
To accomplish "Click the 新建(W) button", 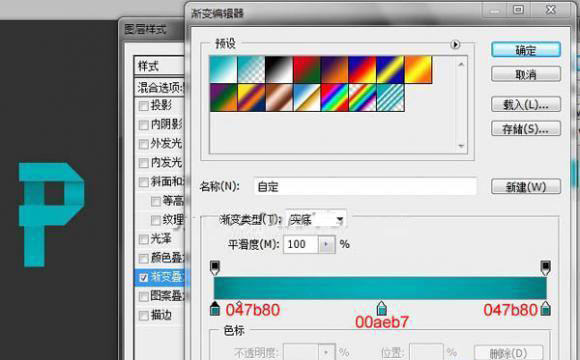I will point(526,186).
